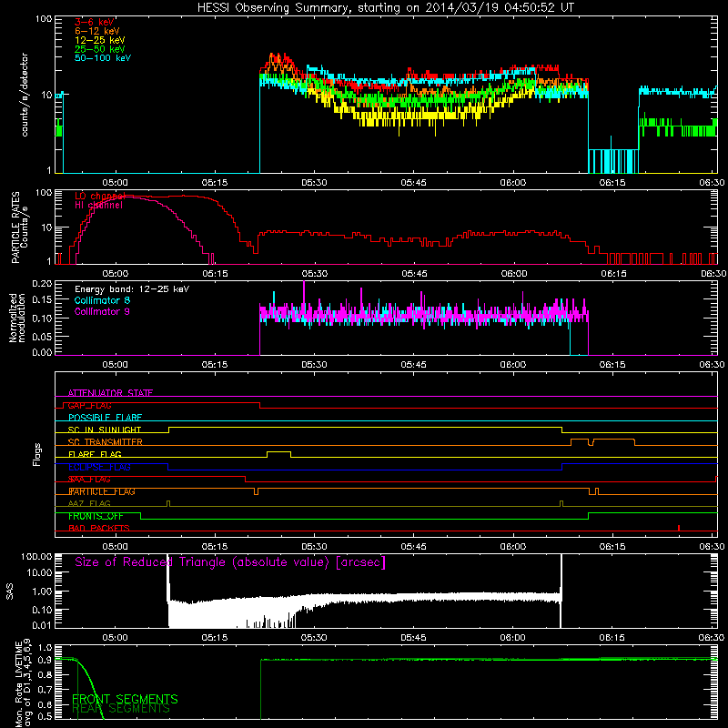Click the Normalized modulation axis label

(x=17, y=318)
